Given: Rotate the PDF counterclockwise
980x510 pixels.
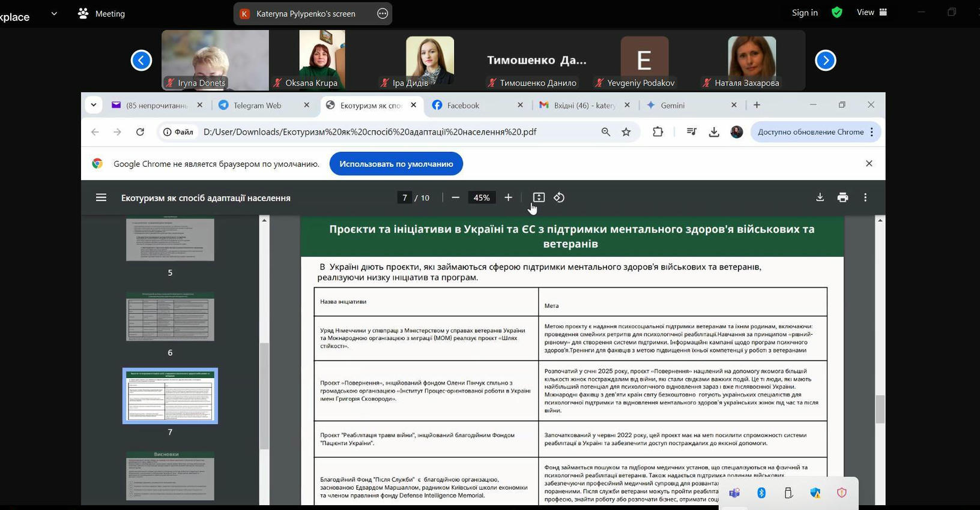Looking at the screenshot, I should tap(559, 197).
